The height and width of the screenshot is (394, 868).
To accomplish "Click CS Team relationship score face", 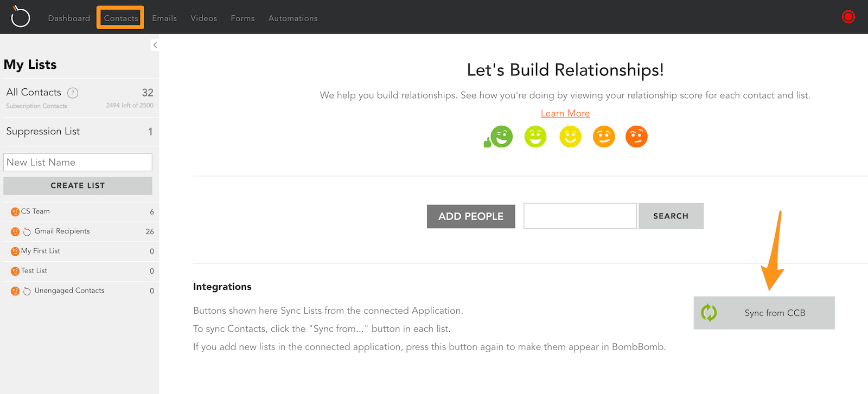I will (x=15, y=212).
